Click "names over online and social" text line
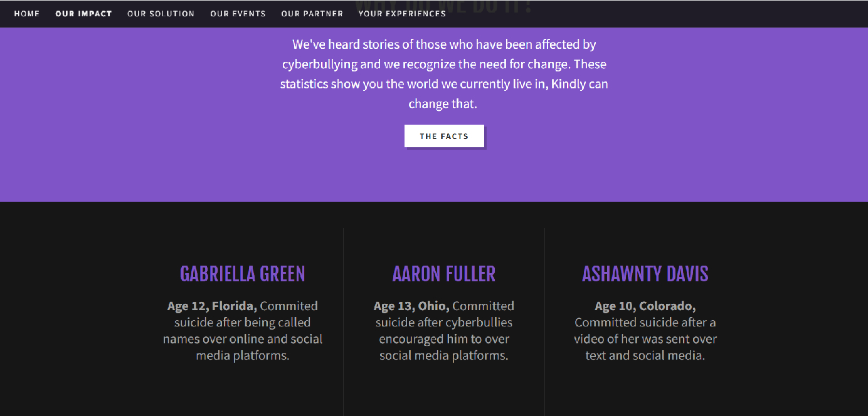 (242, 339)
